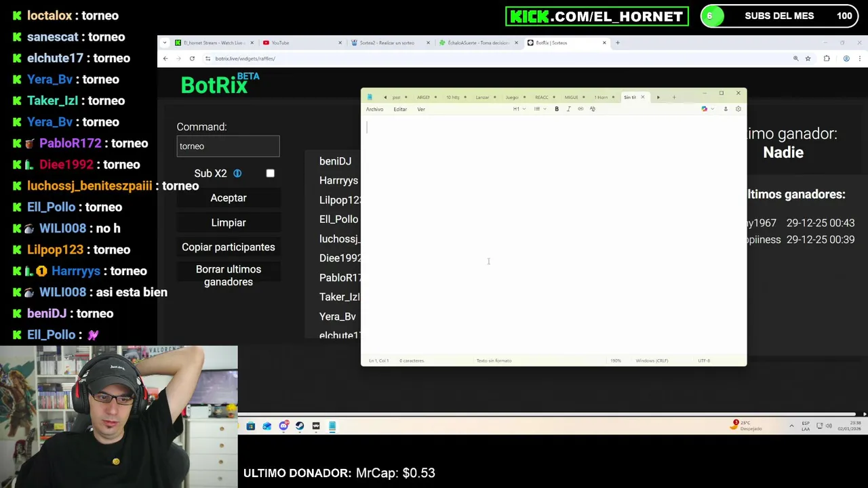Show hidden system tray icons
Screen dimensions: 868x488
point(791,426)
